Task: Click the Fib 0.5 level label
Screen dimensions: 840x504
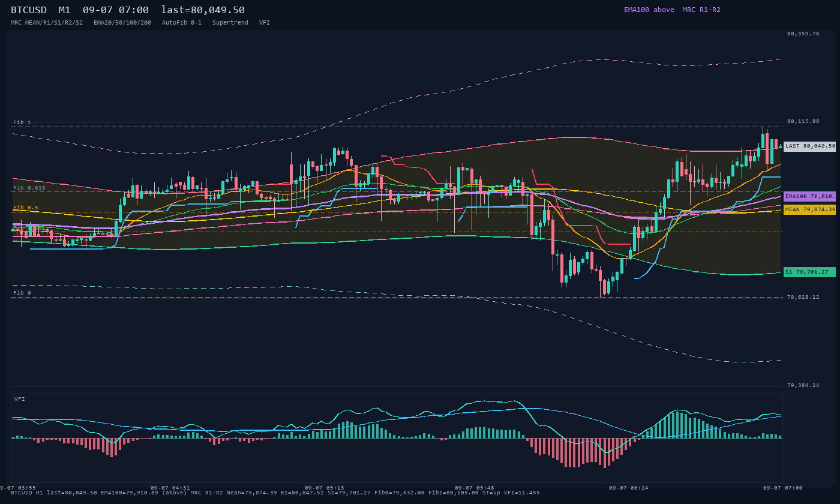Action: 26,208
